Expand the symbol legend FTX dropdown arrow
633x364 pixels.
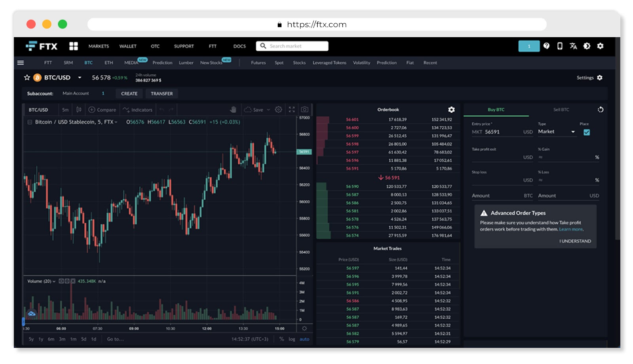(x=116, y=122)
